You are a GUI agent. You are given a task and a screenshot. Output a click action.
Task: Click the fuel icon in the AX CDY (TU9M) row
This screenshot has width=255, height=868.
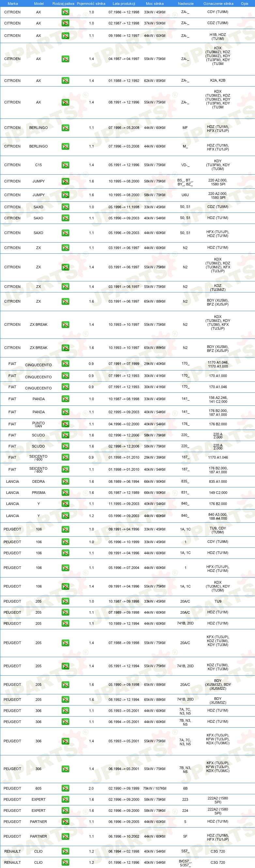(65, 12)
